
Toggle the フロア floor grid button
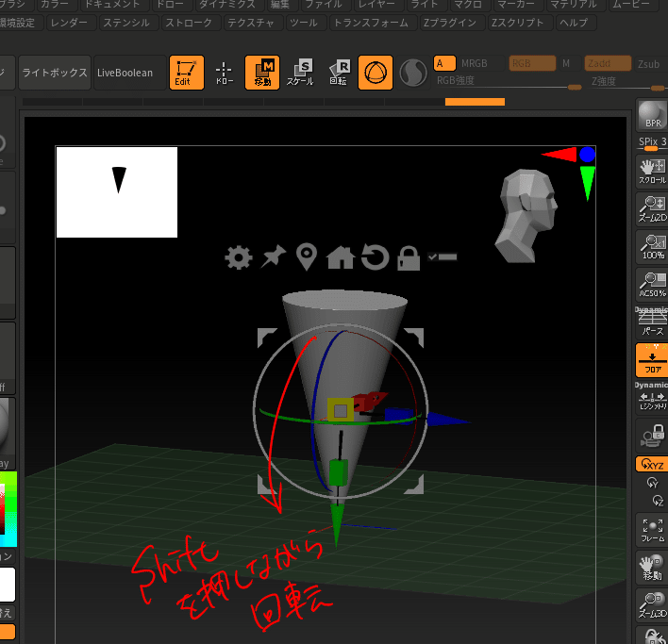[x=652, y=360]
